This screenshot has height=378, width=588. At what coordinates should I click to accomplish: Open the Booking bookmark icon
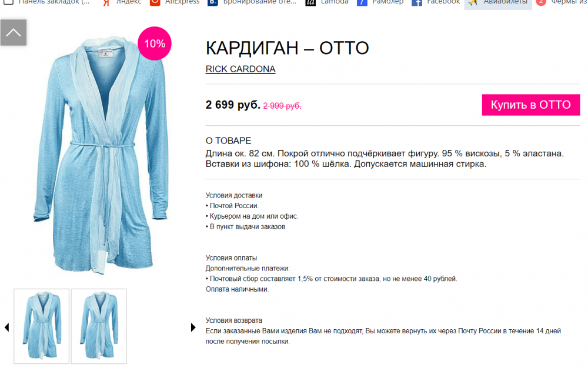(213, 2)
